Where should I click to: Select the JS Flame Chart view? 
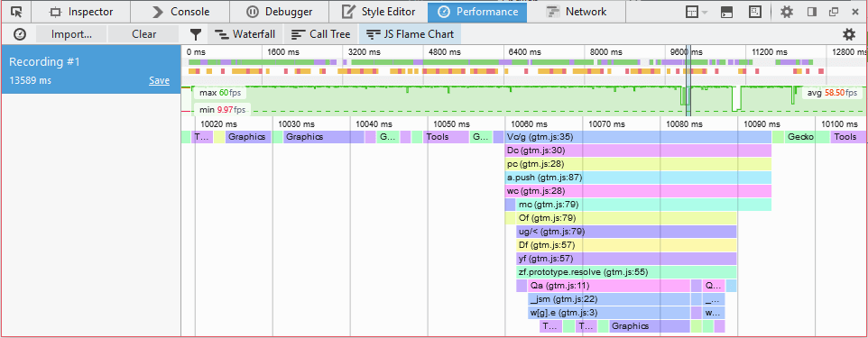tap(411, 34)
